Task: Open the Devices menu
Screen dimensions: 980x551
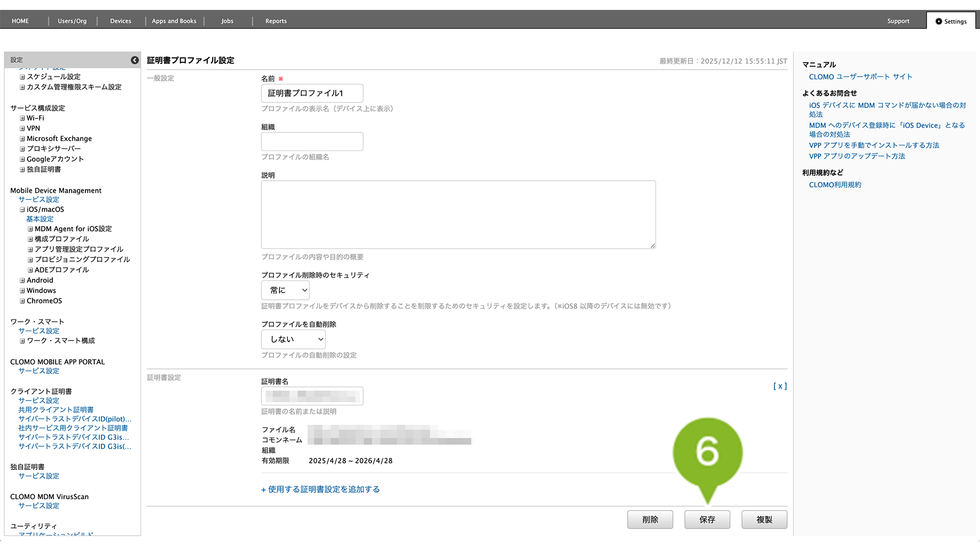Action: click(x=120, y=21)
